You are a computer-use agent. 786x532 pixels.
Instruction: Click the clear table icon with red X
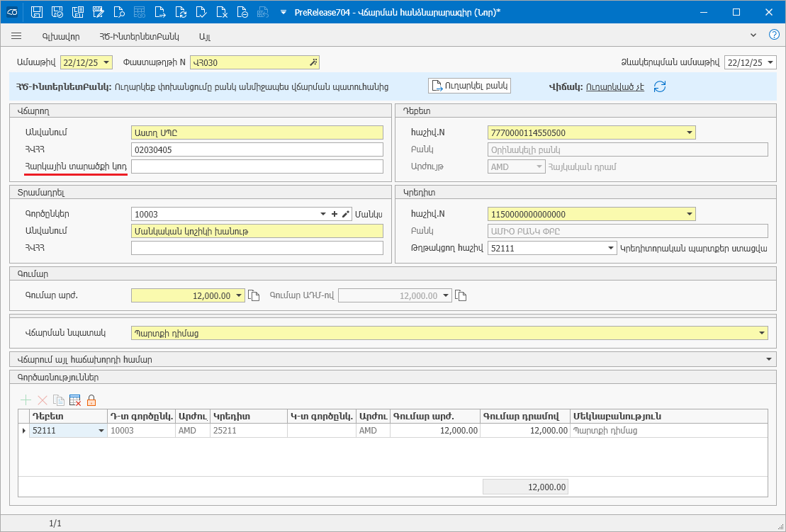75,401
